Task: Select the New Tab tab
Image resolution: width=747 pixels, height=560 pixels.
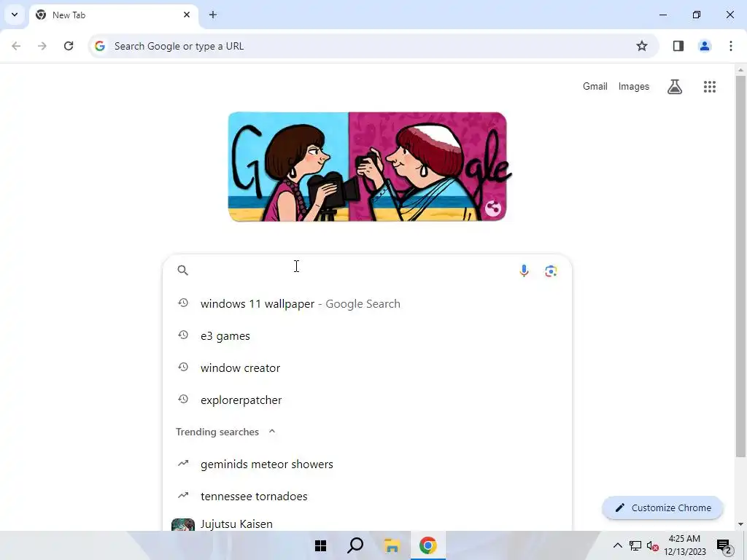Action: [x=113, y=15]
